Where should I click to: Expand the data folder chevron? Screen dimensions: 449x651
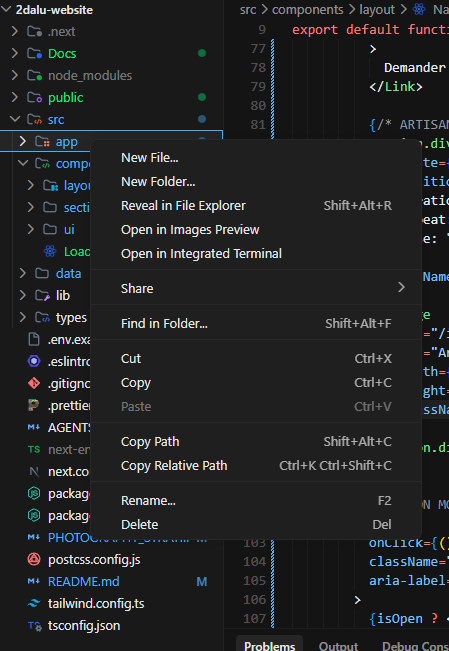point(22,273)
